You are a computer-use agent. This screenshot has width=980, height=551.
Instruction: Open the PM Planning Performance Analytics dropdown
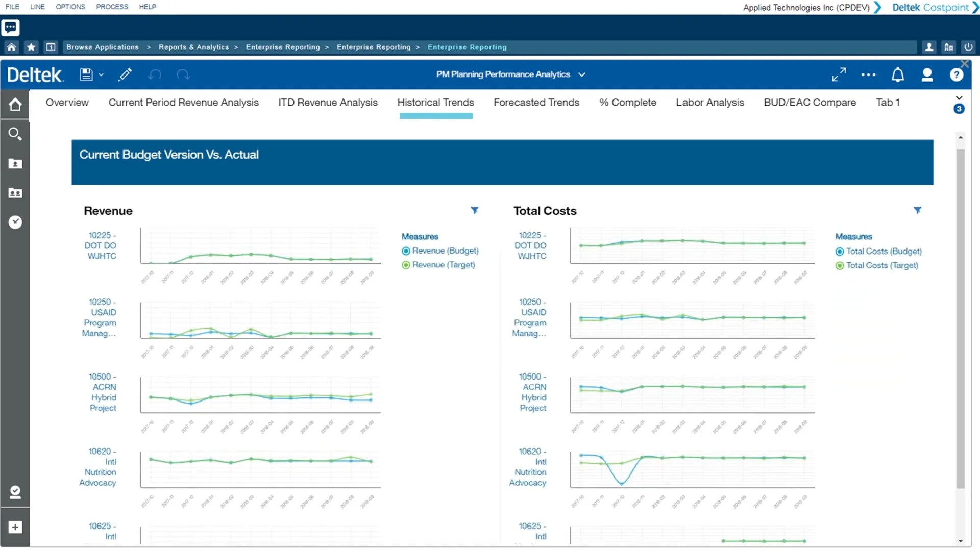pos(582,74)
